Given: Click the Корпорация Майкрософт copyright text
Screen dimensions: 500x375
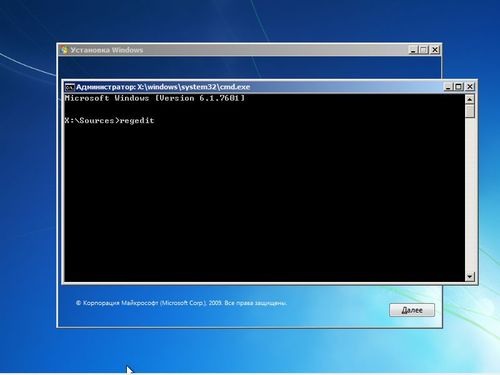Looking at the screenshot, I should (x=181, y=303).
